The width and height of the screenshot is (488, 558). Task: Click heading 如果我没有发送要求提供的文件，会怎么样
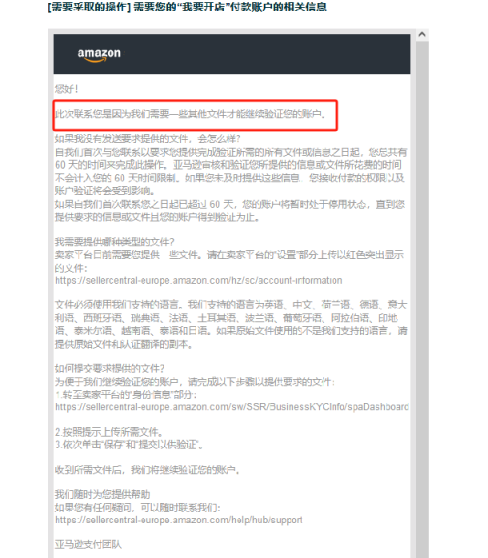click(x=148, y=138)
